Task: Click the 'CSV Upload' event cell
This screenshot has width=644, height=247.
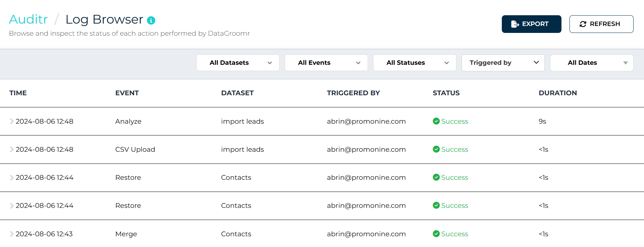Action: [x=135, y=149]
